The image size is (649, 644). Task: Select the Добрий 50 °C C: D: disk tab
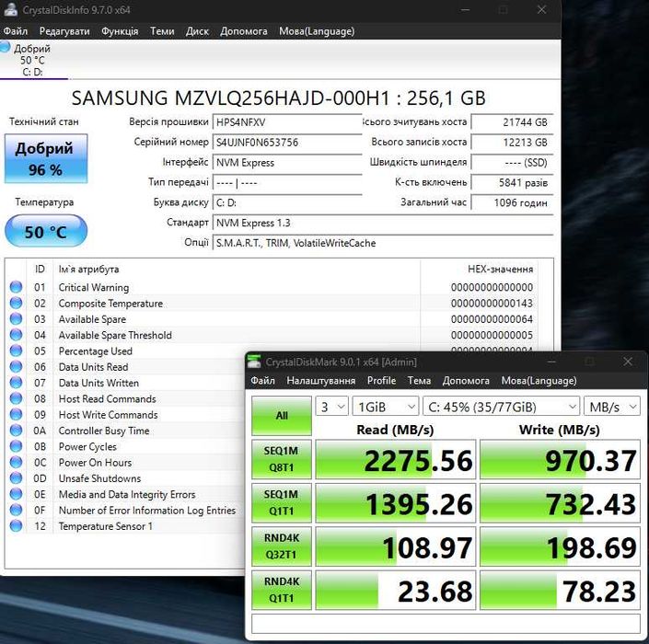[32, 60]
